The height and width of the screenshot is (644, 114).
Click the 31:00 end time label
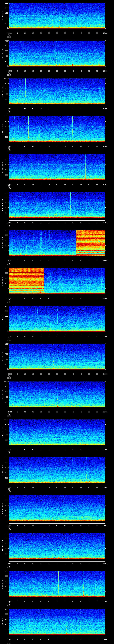tap(105, 639)
